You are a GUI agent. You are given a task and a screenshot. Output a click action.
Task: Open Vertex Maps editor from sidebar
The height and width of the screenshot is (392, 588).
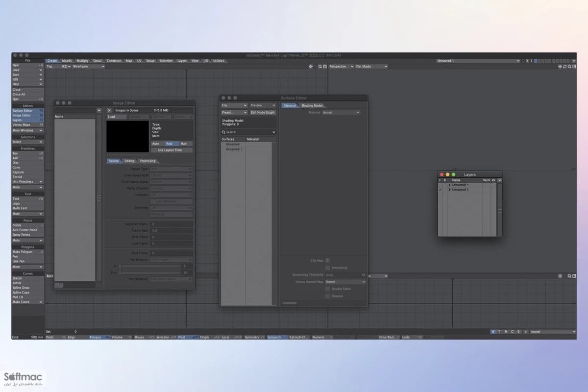coord(27,125)
